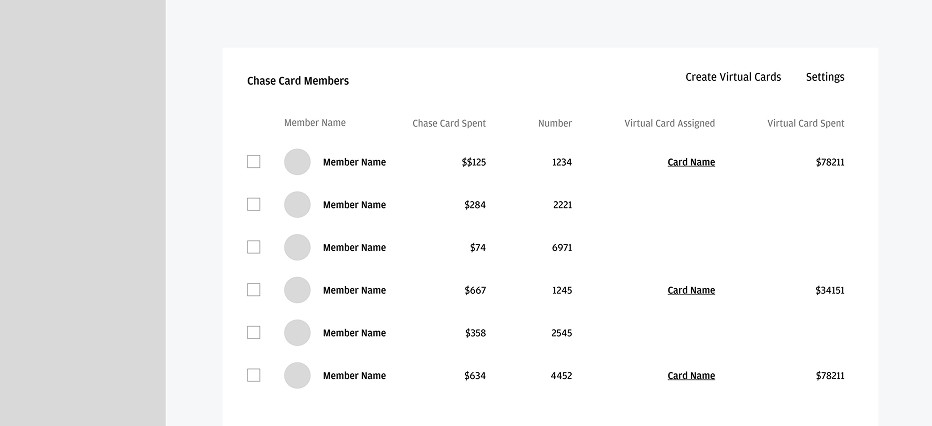Click Card Name link for member 4452

(x=691, y=376)
